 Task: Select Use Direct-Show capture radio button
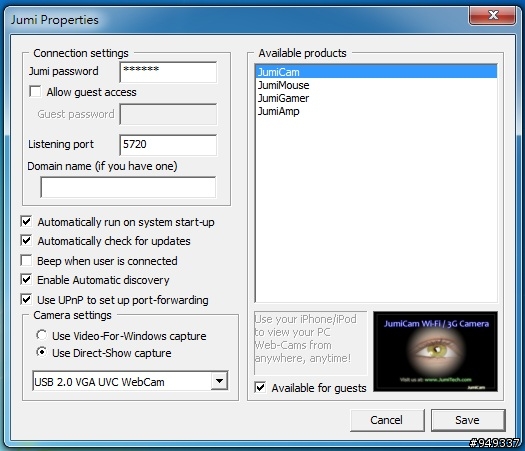click(x=42, y=352)
